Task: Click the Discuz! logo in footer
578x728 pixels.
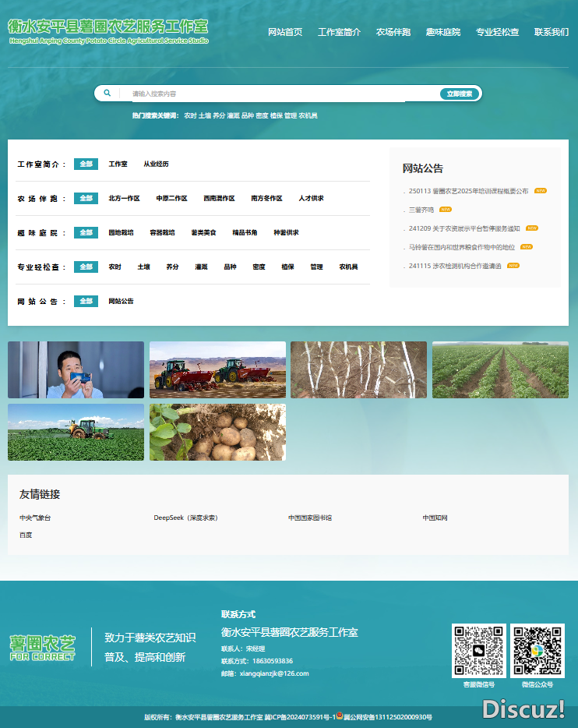Action: (523, 709)
